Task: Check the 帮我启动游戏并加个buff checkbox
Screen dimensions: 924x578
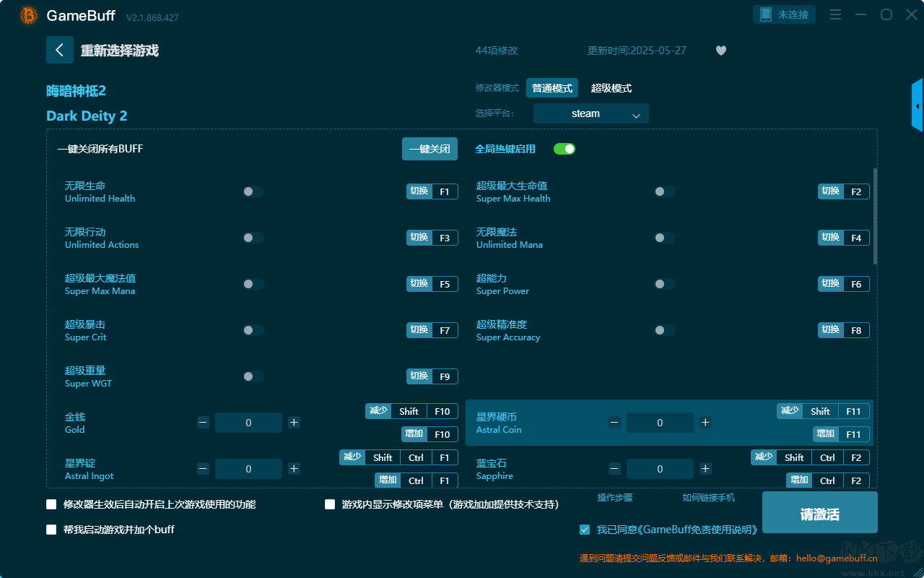Action: (x=51, y=530)
